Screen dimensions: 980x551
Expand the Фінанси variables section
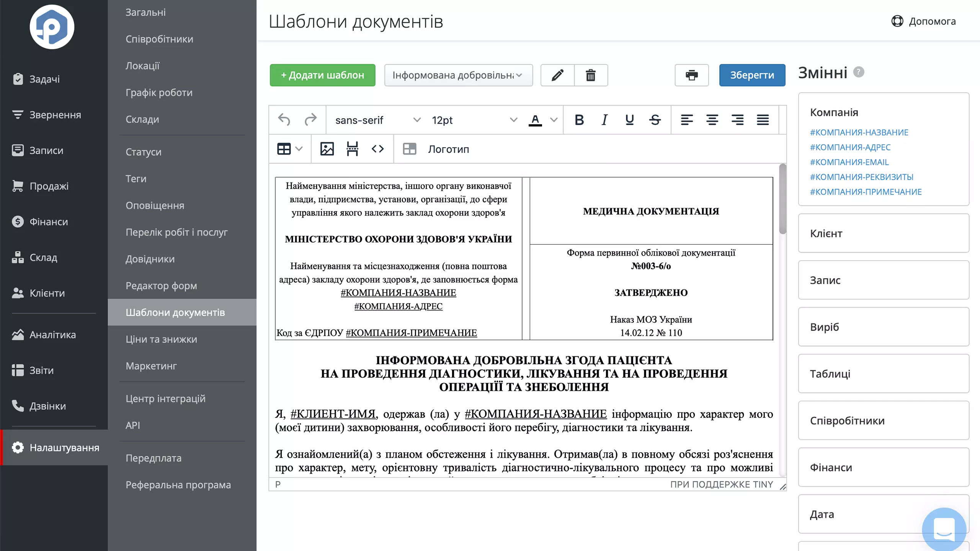[x=884, y=467]
